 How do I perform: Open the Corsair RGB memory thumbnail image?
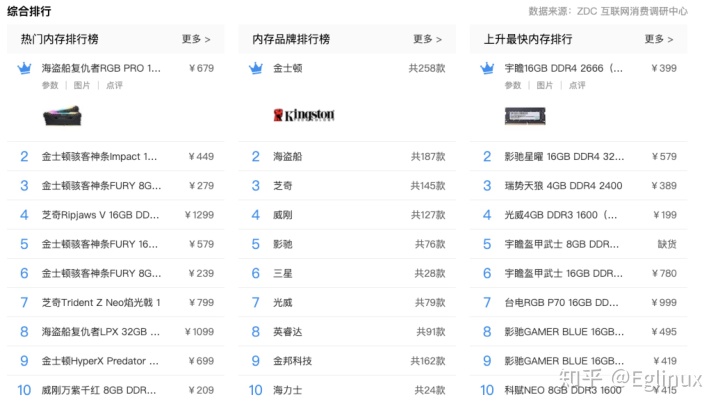(62, 116)
